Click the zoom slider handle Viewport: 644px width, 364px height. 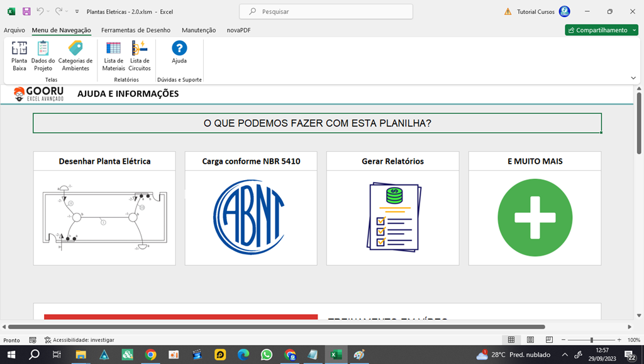[x=591, y=339]
